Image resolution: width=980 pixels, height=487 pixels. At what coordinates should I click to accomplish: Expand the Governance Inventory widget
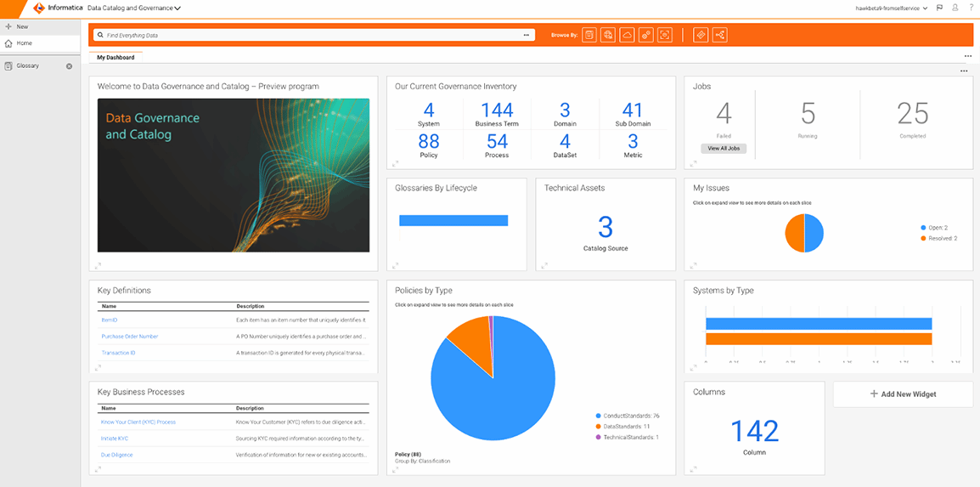point(395,164)
